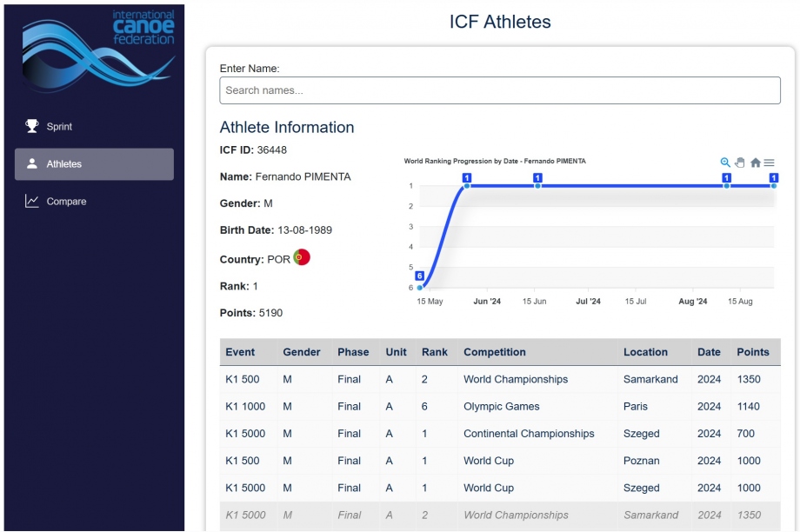Reset chart axes using the home icon
This screenshot has width=800, height=532.
755,163
